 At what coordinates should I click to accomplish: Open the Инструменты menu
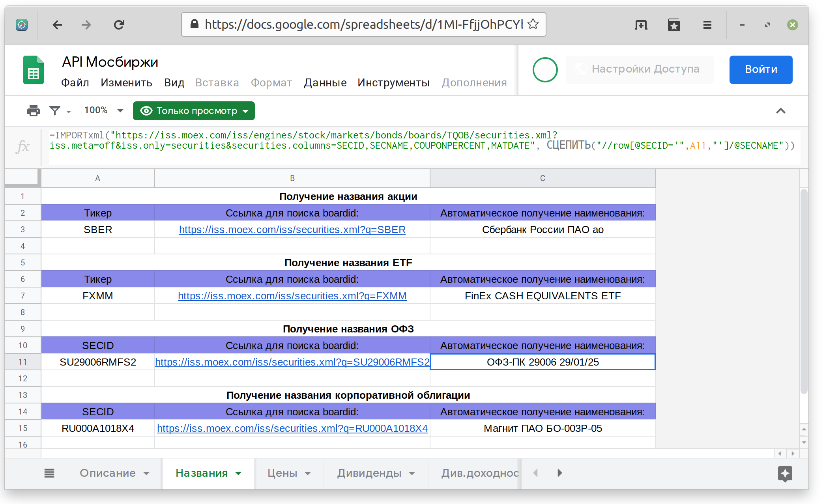click(x=393, y=82)
